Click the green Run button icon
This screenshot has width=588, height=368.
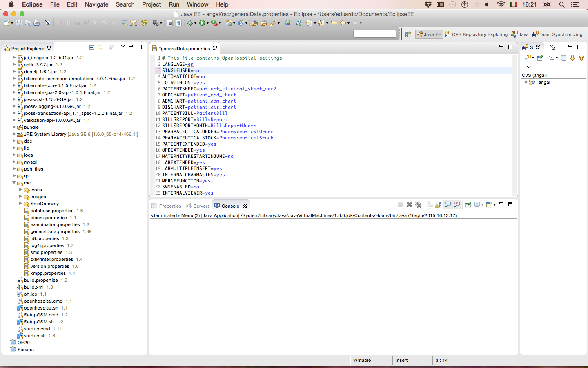tap(202, 23)
